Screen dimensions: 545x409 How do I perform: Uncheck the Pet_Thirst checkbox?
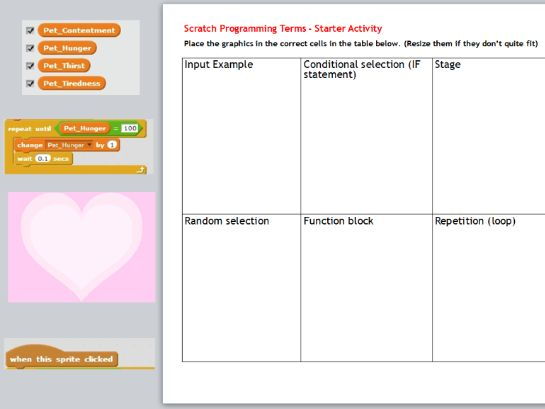point(30,66)
